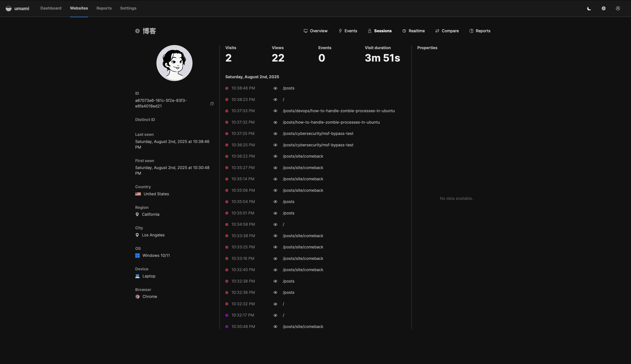Click eye icon for 10:38:46 PM /posts view
Image resolution: width=631 pixels, height=364 pixels.
click(275, 88)
